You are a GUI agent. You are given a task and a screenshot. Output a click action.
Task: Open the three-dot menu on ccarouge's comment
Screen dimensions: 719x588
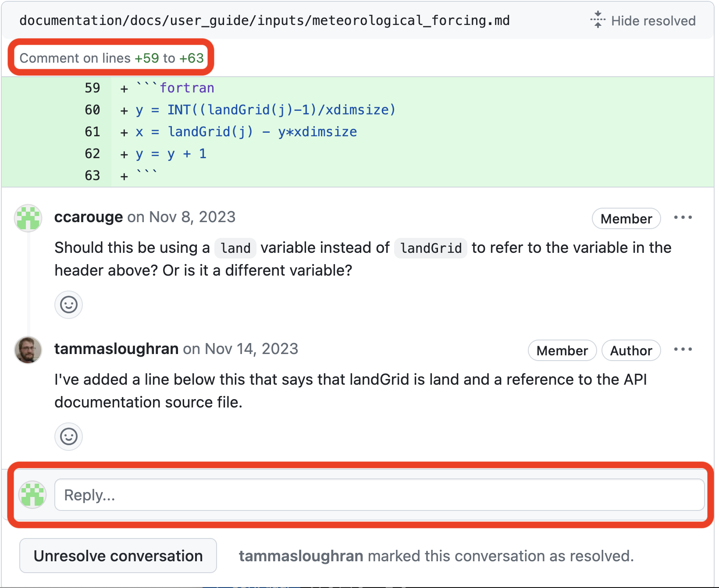(x=683, y=218)
